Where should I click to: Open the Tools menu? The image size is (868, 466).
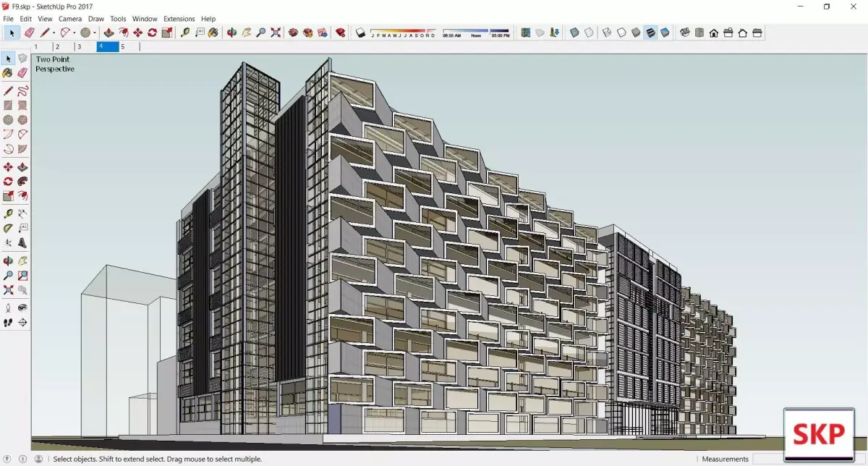pyautogui.click(x=118, y=19)
